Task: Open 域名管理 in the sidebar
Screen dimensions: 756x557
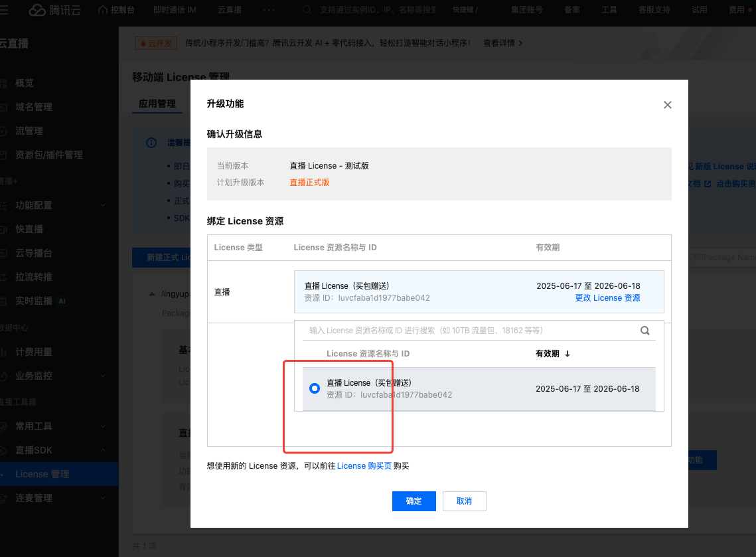Action: (33, 107)
